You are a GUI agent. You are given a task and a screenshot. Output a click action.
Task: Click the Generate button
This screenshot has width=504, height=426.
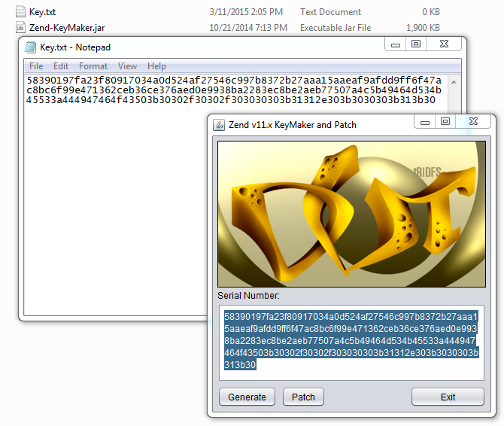point(247,397)
